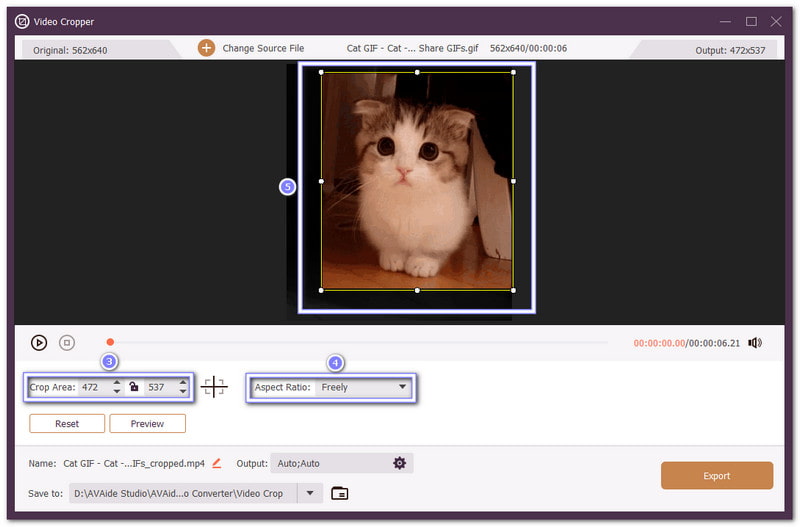Expand the Aspect Ratio dropdown
Screen dimensions: 800x527
pyautogui.click(x=402, y=387)
